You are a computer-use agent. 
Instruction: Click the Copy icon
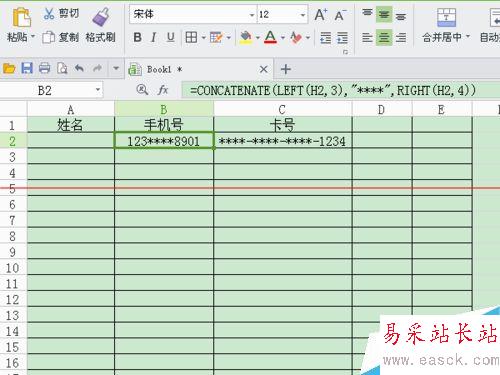[49, 37]
